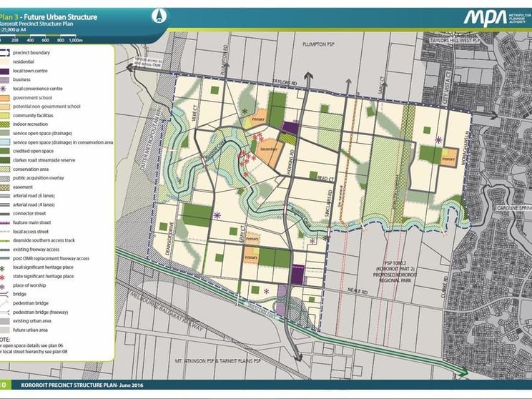
Task: Click the 'TAYLORS RD' road label
Action: click(285, 82)
